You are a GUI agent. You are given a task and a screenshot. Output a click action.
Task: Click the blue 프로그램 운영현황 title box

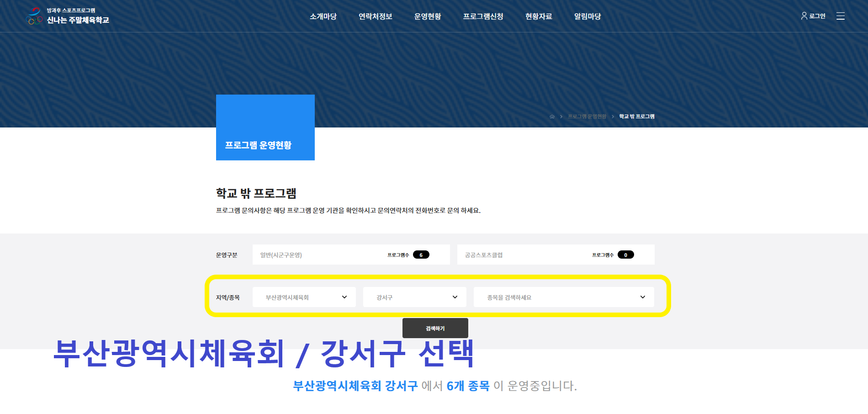tap(265, 127)
